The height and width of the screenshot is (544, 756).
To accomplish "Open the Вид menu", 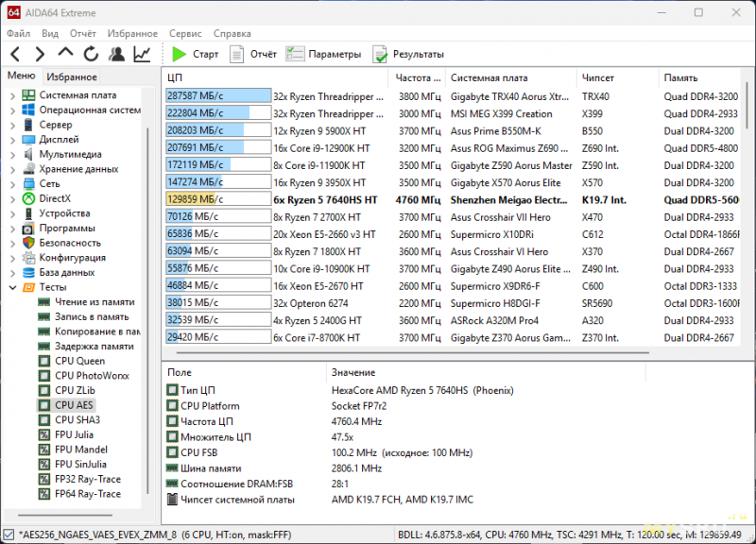I will click(x=50, y=33).
